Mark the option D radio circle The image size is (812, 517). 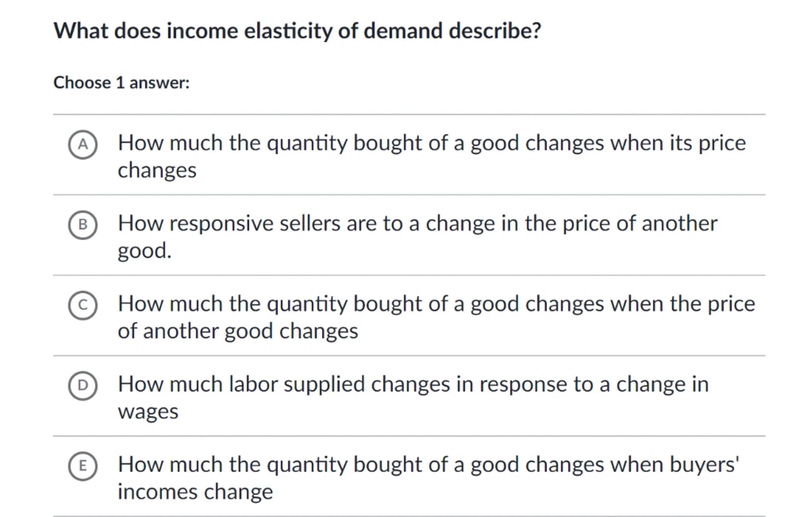click(x=82, y=386)
